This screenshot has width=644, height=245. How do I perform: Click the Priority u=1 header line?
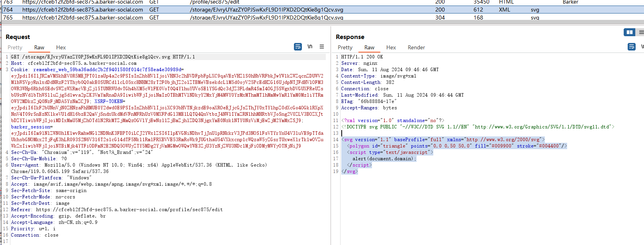click(x=33, y=229)
